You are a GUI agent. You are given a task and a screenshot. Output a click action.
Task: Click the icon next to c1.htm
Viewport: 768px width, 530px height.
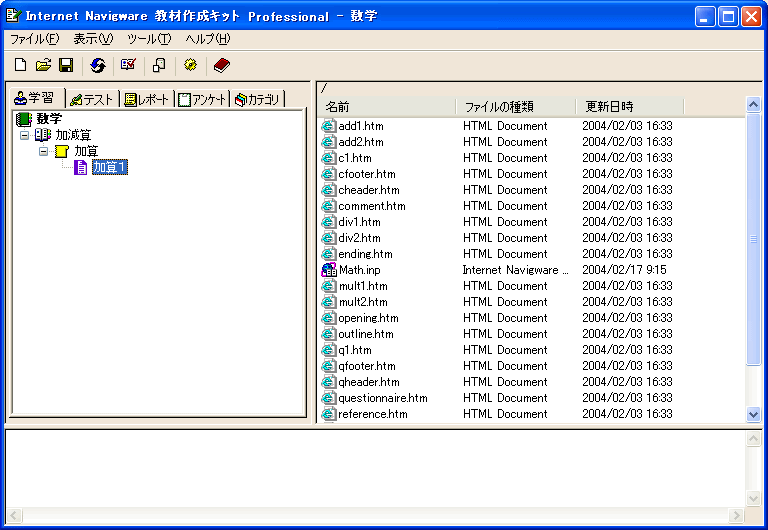coord(328,158)
